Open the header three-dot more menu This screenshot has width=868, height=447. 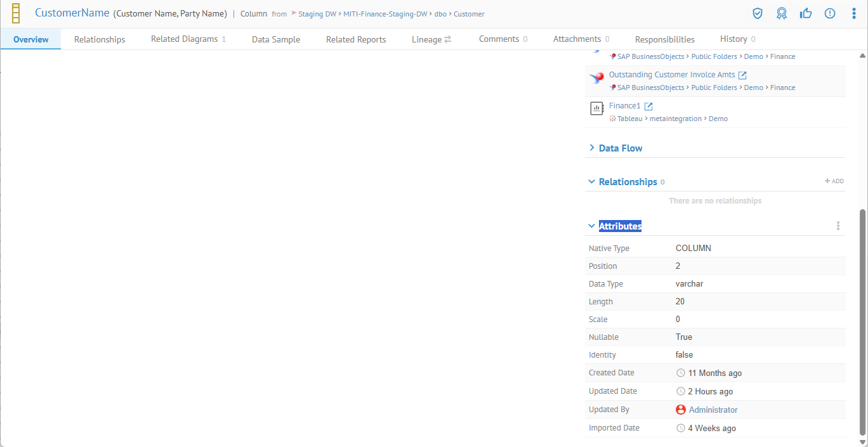[854, 13]
